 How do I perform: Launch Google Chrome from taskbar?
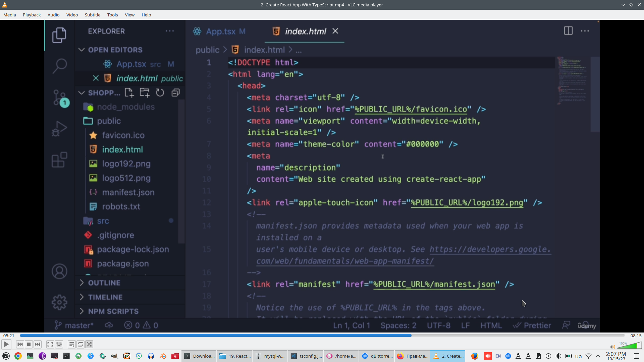(x=18, y=356)
